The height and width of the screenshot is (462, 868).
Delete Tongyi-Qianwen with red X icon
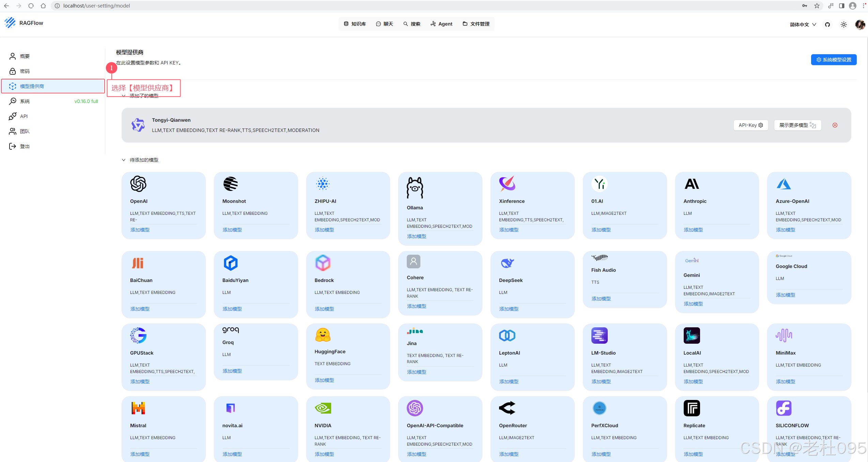[835, 125]
